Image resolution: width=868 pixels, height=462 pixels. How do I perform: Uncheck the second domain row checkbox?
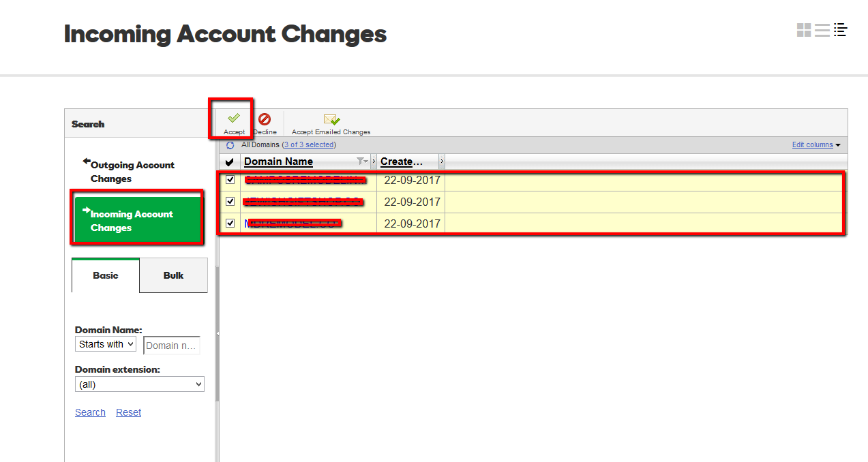(x=230, y=202)
